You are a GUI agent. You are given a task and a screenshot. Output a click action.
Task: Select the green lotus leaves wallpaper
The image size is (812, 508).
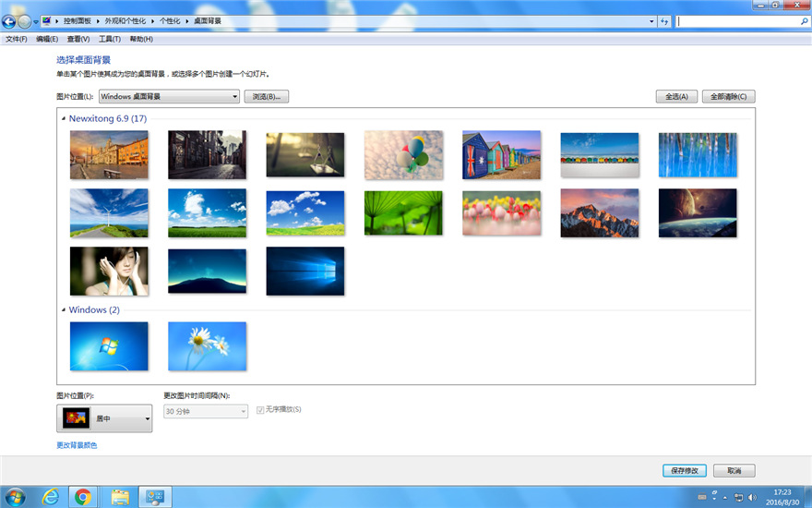pyautogui.click(x=403, y=213)
